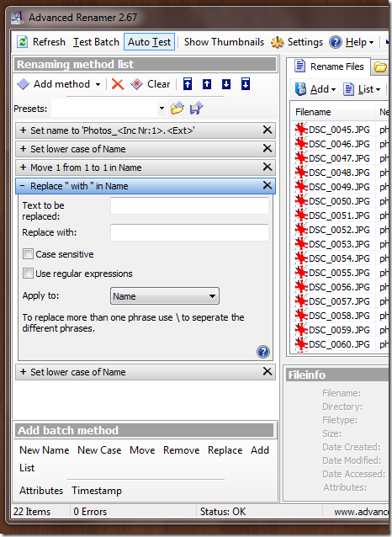Viewport: 392px width, 537px height.
Task: Move method down one position icon
Action: coord(226,84)
